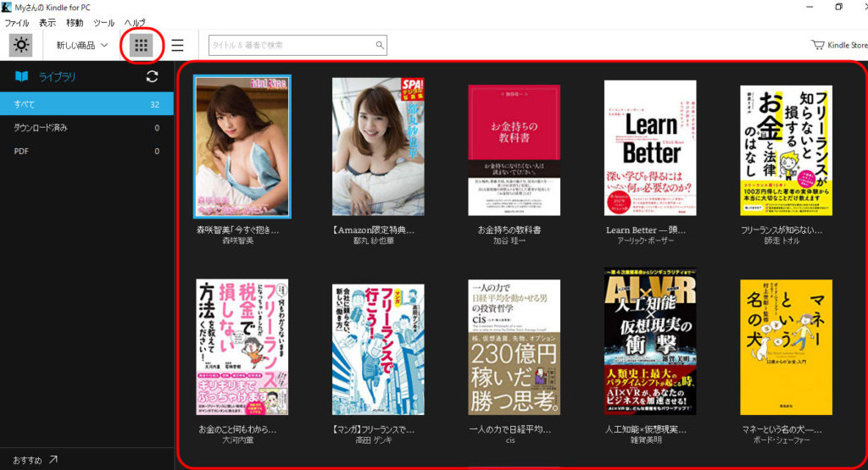The height and width of the screenshot is (470, 868).
Task: Click the title text お金持ちの教科書
Action: (x=509, y=230)
